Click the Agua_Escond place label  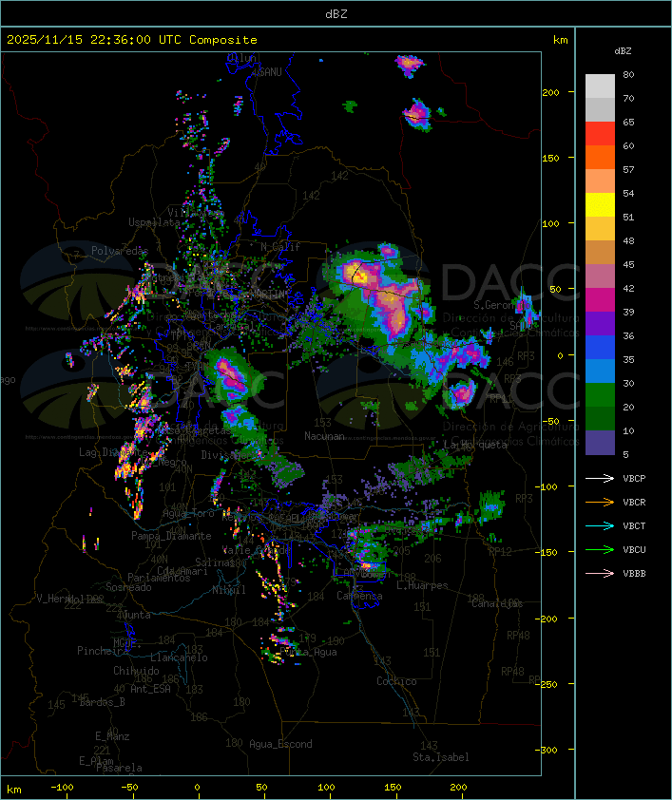pos(280,744)
